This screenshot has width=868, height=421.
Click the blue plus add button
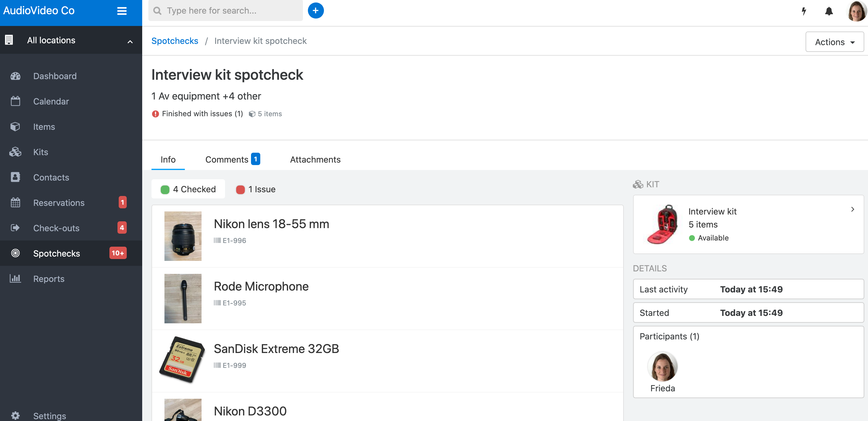[x=315, y=11]
